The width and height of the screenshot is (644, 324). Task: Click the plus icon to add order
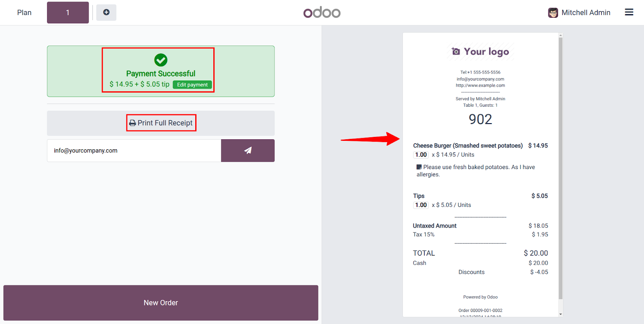pyautogui.click(x=106, y=12)
